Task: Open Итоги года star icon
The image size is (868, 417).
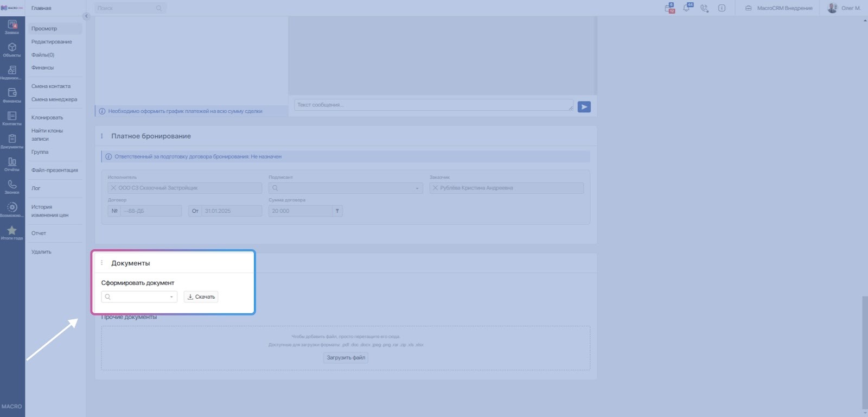Action: pyautogui.click(x=12, y=232)
